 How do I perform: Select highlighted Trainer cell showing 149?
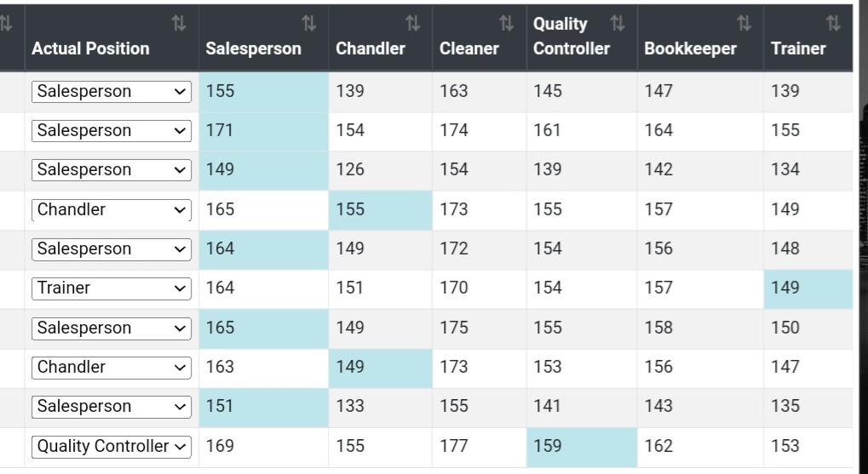[808, 289]
